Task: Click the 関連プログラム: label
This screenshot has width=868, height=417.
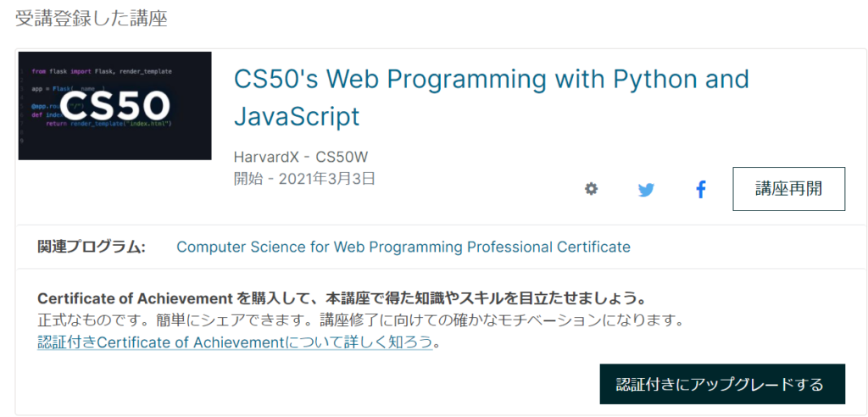Action: coord(92,247)
